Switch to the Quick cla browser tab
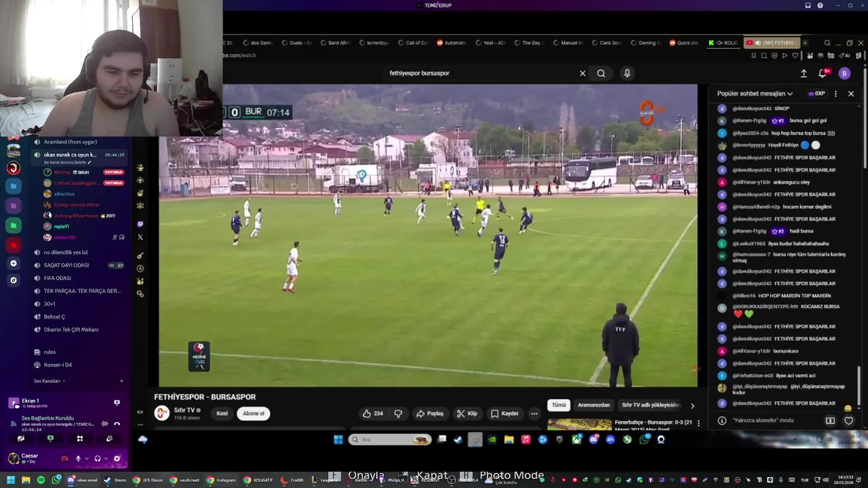This screenshot has height=488, width=868. pyautogui.click(x=684, y=43)
